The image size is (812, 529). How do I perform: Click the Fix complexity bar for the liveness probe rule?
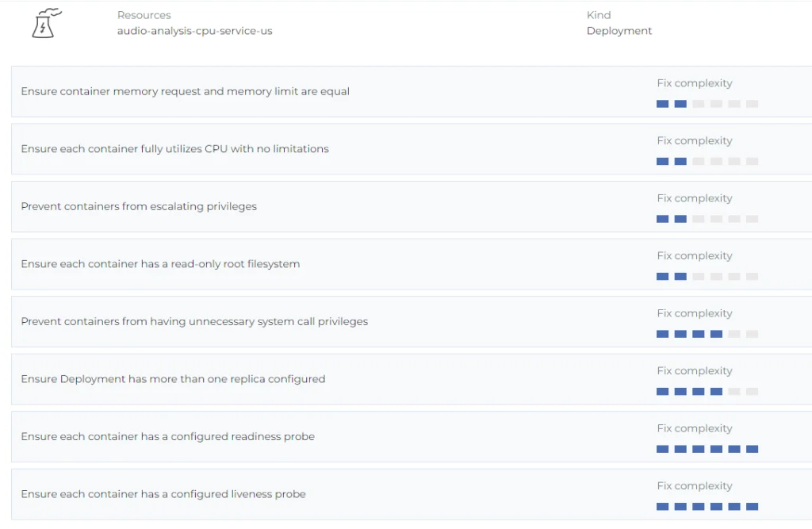click(x=707, y=506)
